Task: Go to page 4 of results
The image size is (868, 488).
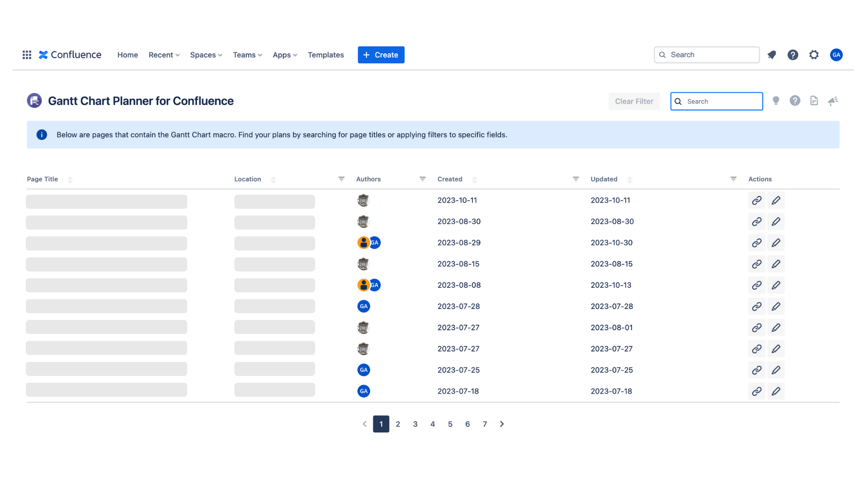Action: [x=433, y=424]
